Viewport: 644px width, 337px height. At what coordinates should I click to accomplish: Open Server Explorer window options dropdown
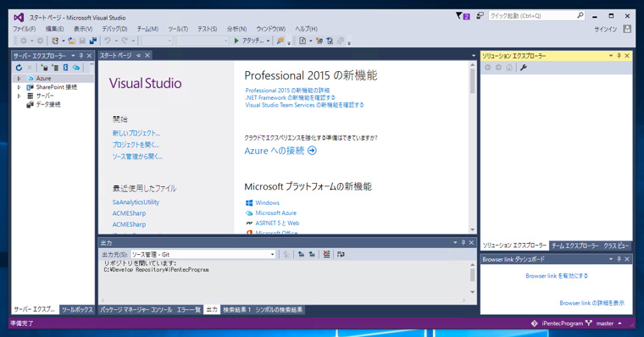73,56
